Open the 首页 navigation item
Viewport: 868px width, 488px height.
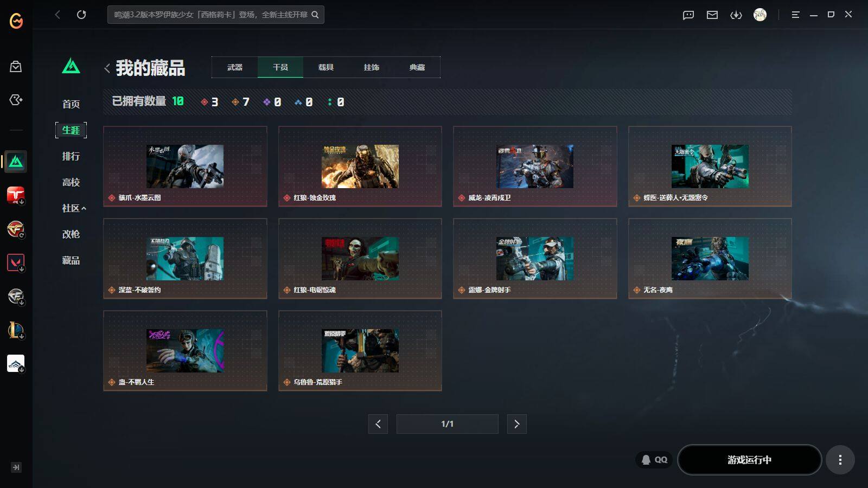71,104
